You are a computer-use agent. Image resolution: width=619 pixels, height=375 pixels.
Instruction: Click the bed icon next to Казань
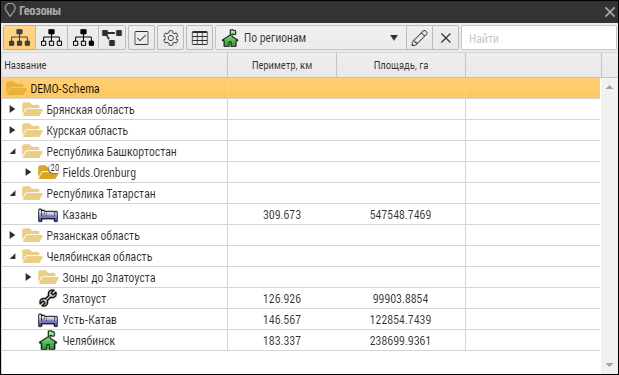(48, 215)
